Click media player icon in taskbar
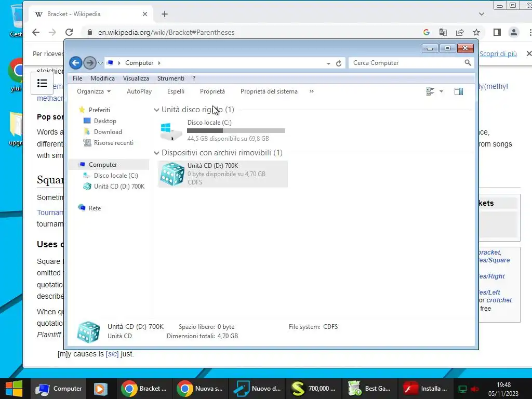 click(100, 389)
